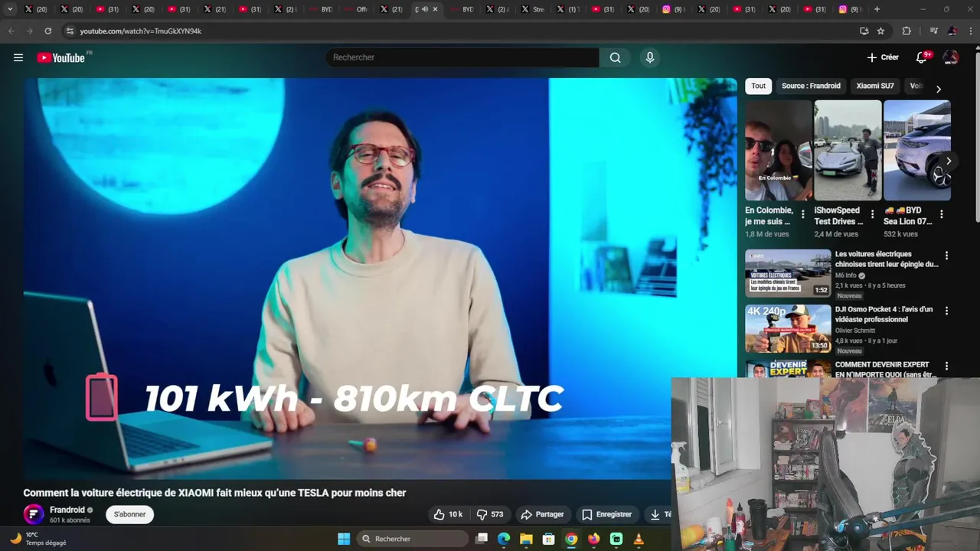The height and width of the screenshot is (551, 980).
Task: Open options for the En Colombie short
Action: 802,214
